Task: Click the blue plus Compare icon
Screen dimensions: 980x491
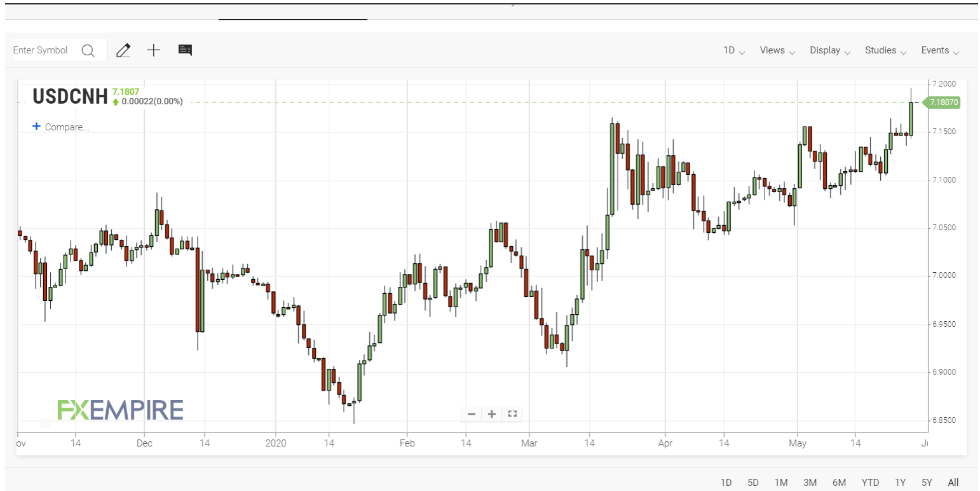Action: [36, 127]
